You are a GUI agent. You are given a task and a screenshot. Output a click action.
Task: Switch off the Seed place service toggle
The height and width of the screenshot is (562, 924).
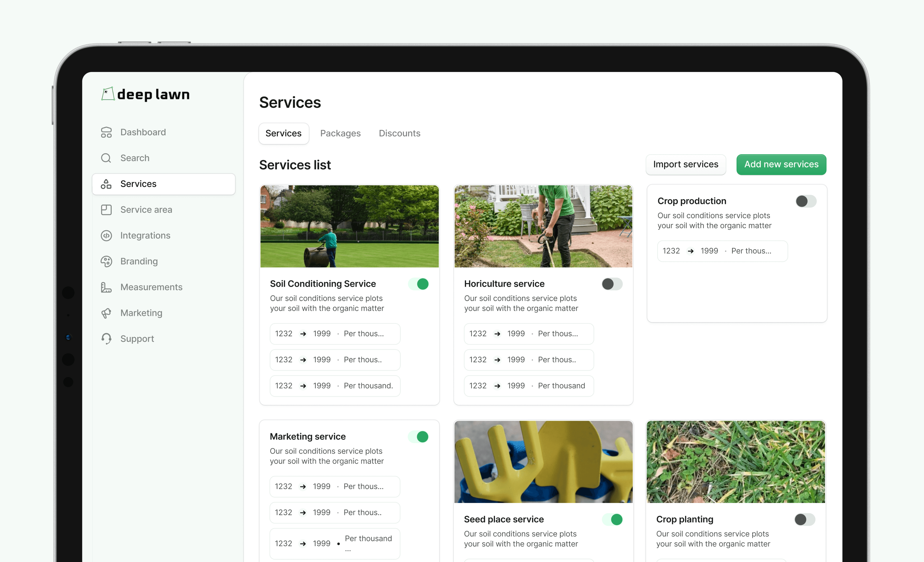pos(612,519)
